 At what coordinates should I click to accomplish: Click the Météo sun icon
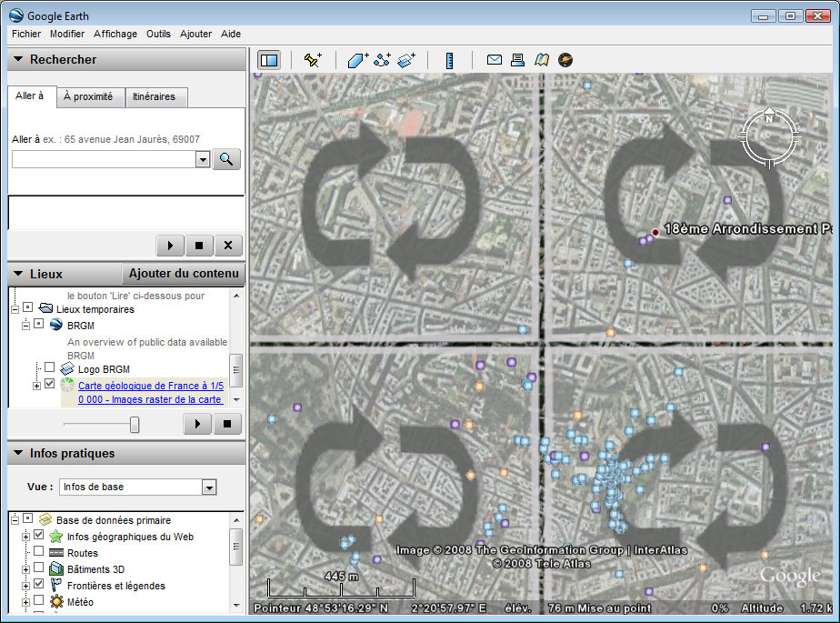pyautogui.click(x=56, y=601)
